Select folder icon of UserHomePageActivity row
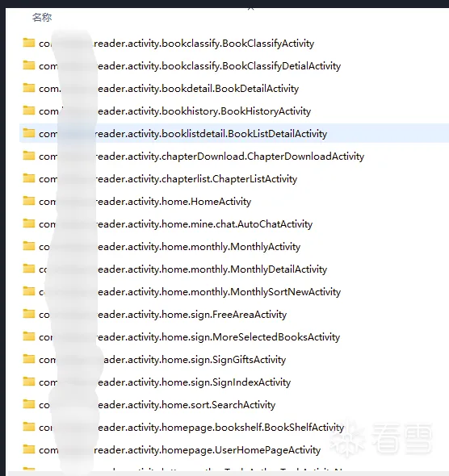 tap(29, 449)
